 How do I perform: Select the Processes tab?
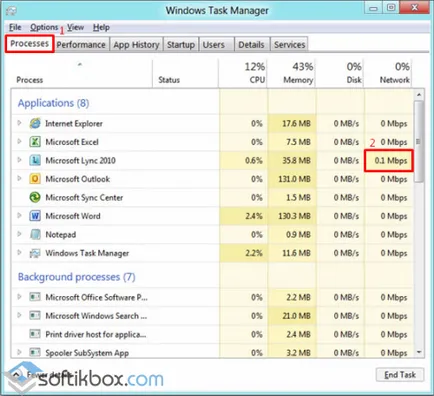tap(29, 44)
